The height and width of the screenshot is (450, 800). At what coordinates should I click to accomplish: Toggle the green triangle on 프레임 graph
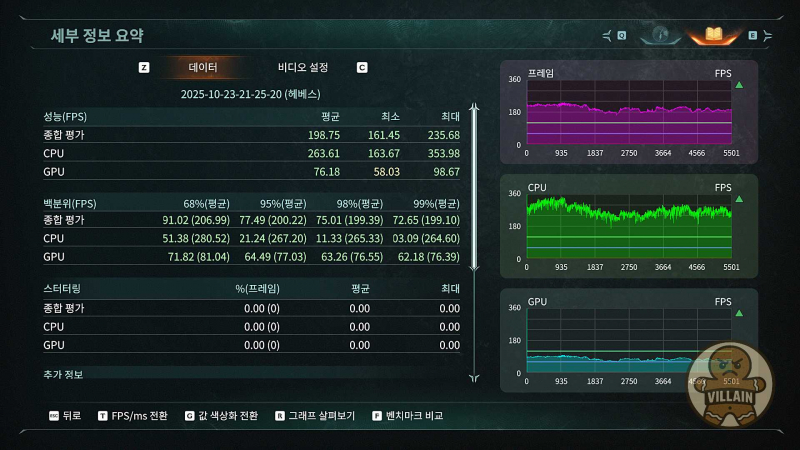(x=739, y=85)
